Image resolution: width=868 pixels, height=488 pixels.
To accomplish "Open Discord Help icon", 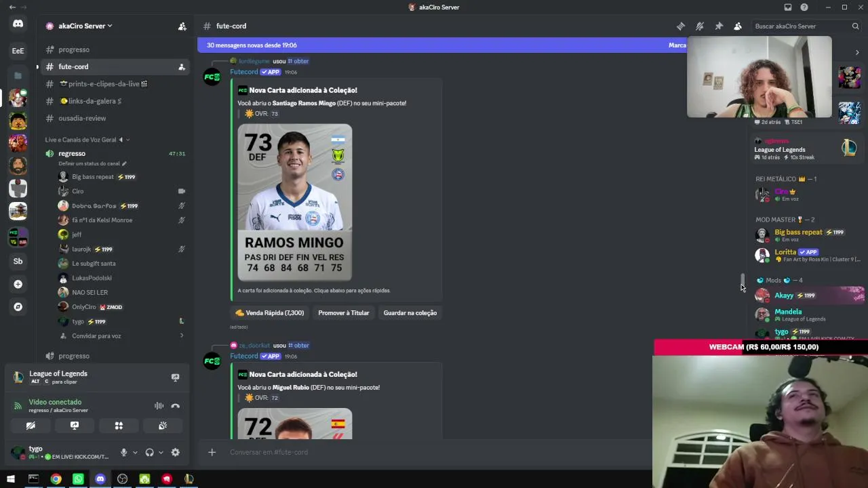I will coord(804,7).
